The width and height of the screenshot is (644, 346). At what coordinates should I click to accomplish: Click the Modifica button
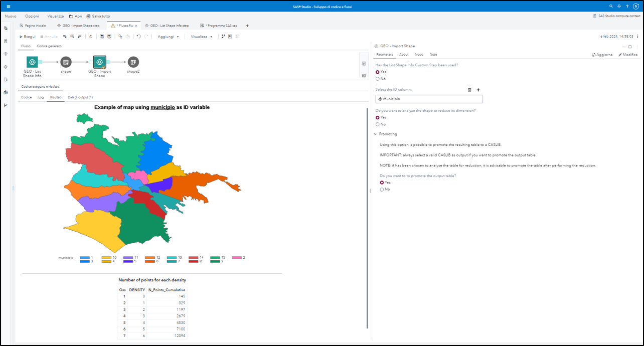tap(628, 55)
